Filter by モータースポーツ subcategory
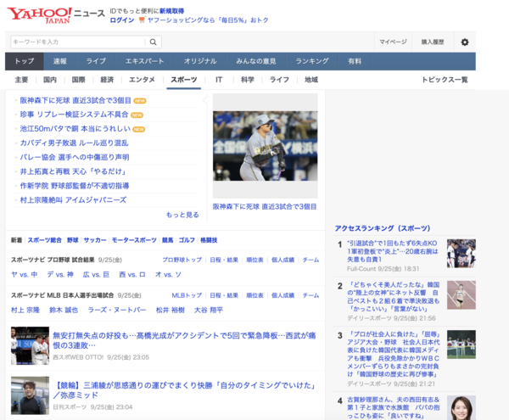The width and height of the screenshot is (509, 420). (x=134, y=240)
